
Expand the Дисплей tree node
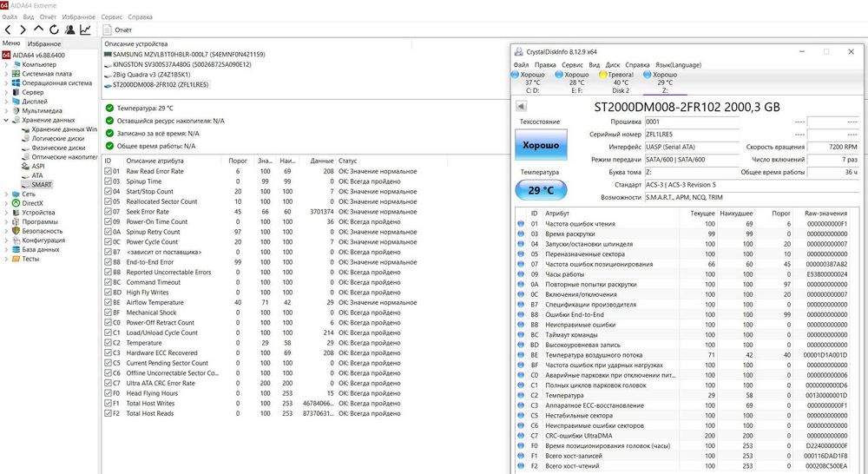point(6,102)
